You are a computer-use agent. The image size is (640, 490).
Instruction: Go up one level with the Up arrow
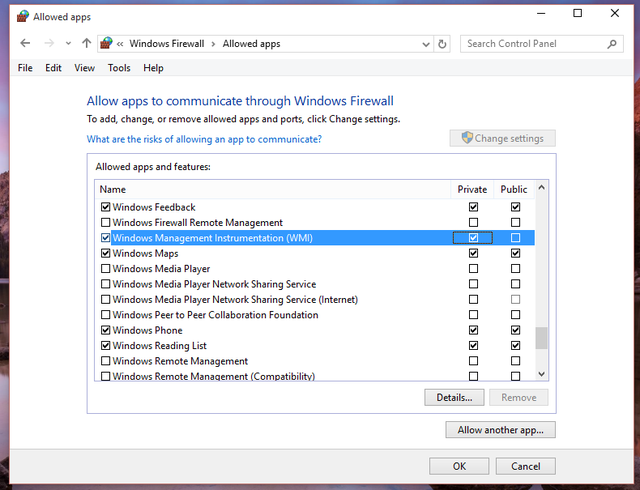[x=86, y=43]
